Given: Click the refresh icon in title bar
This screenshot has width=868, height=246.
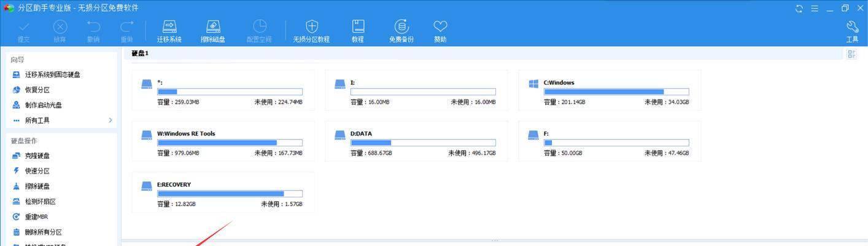Looking at the screenshot, I should click(x=799, y=8).
